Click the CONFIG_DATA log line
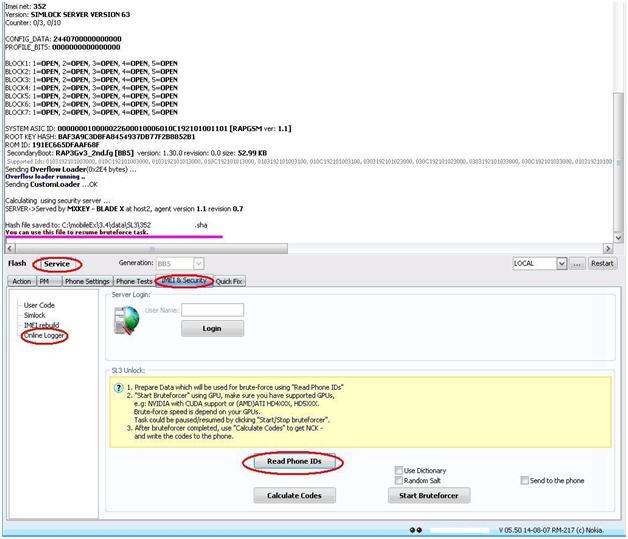The image size is (628, 539). tap(63, 39)
